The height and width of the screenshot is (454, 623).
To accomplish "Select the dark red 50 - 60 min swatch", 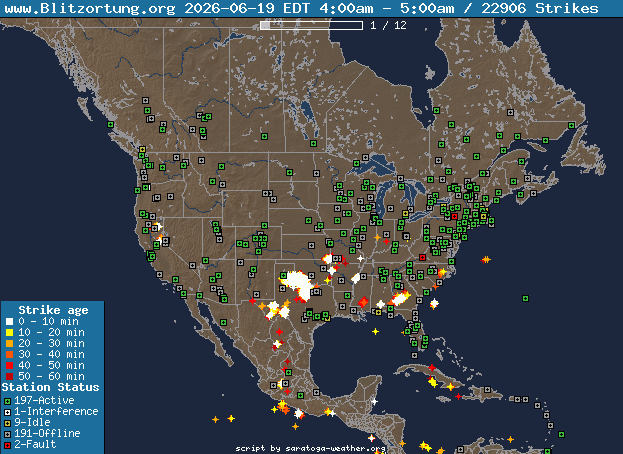I will pos(10,376).
